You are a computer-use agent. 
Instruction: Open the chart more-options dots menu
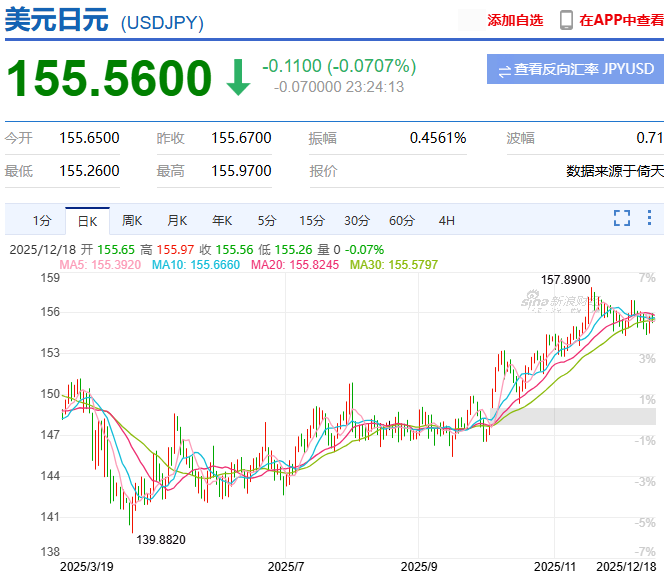[649, 218]
